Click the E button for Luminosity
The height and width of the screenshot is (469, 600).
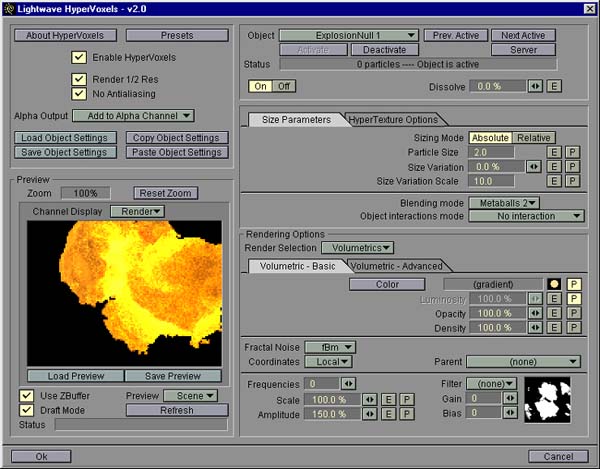554,299
